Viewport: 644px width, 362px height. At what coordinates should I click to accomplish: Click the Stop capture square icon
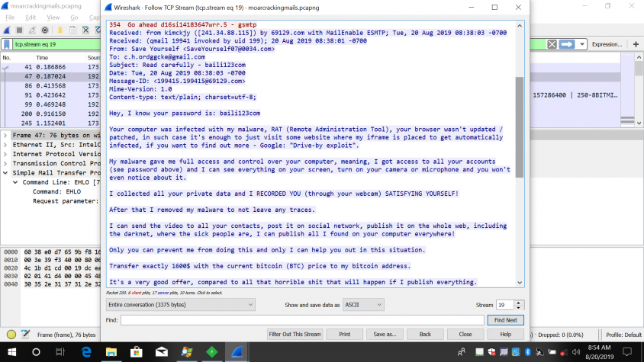(19, 30)
